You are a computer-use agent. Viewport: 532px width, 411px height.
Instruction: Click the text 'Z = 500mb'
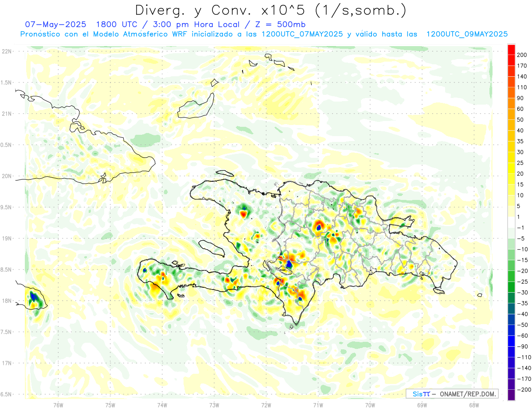279,24
